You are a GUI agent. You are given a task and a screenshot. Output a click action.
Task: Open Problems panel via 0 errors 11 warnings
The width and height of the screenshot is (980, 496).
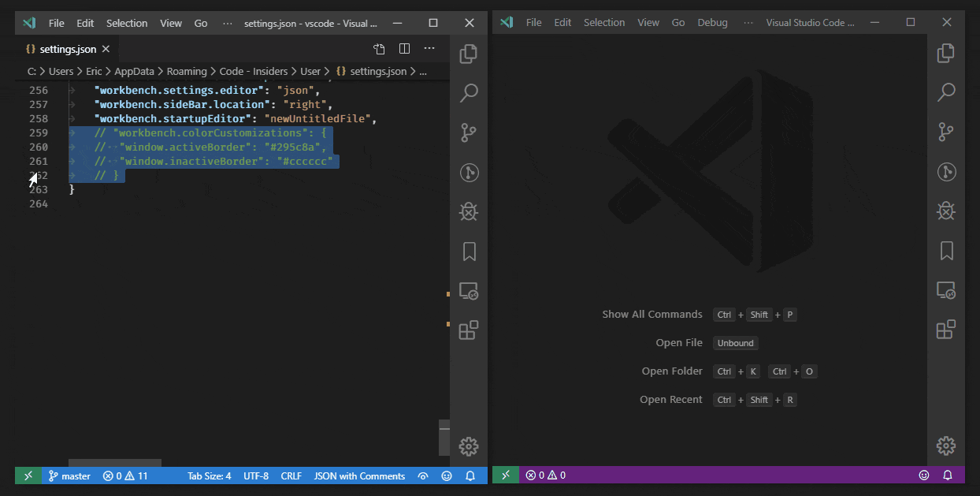pyautogui.click(x=125, y=475)
